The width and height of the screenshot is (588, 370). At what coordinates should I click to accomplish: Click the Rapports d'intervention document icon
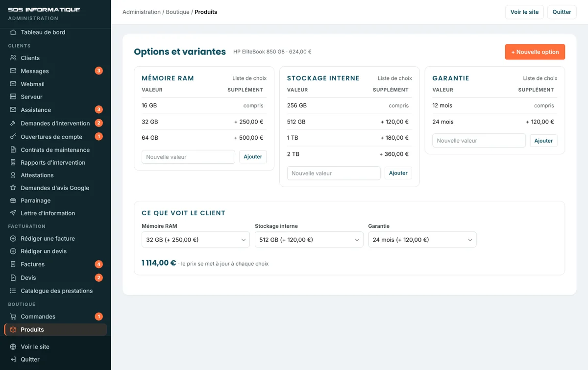click(13, 163)
